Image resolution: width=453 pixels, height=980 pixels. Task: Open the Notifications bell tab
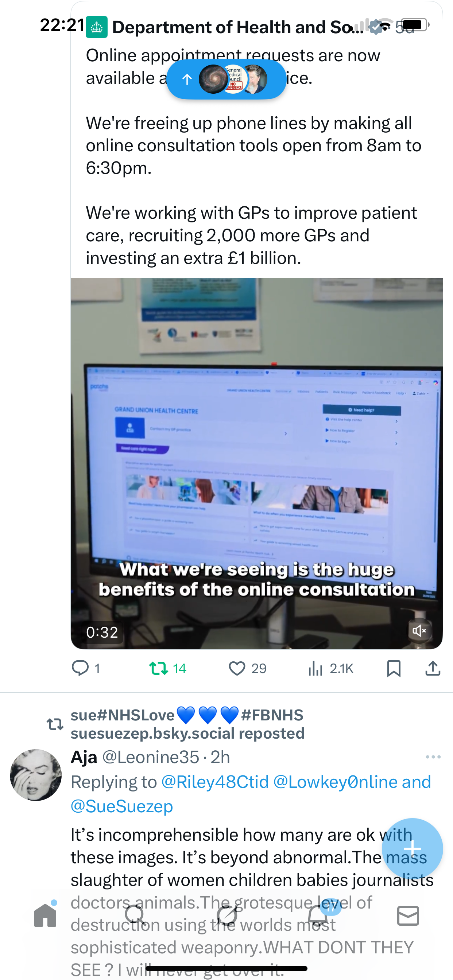click(318, 915)
